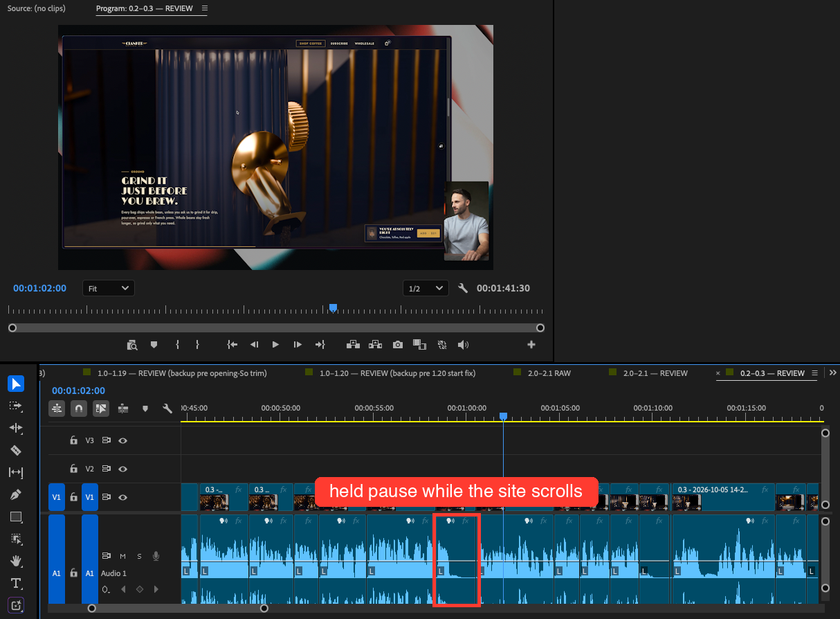Open the 1/2 playback resolution dropdown
Viewport: 840px width, 619px height.
426,288
